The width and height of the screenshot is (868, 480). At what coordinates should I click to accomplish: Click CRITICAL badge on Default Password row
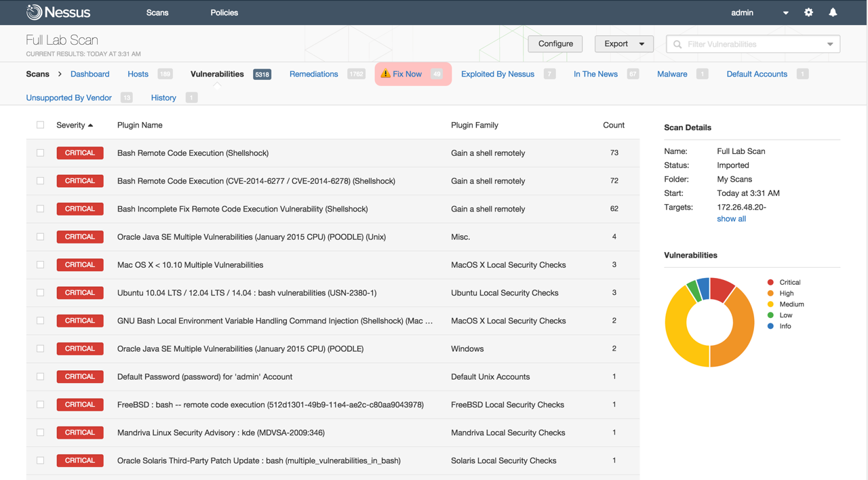[80, 377]
